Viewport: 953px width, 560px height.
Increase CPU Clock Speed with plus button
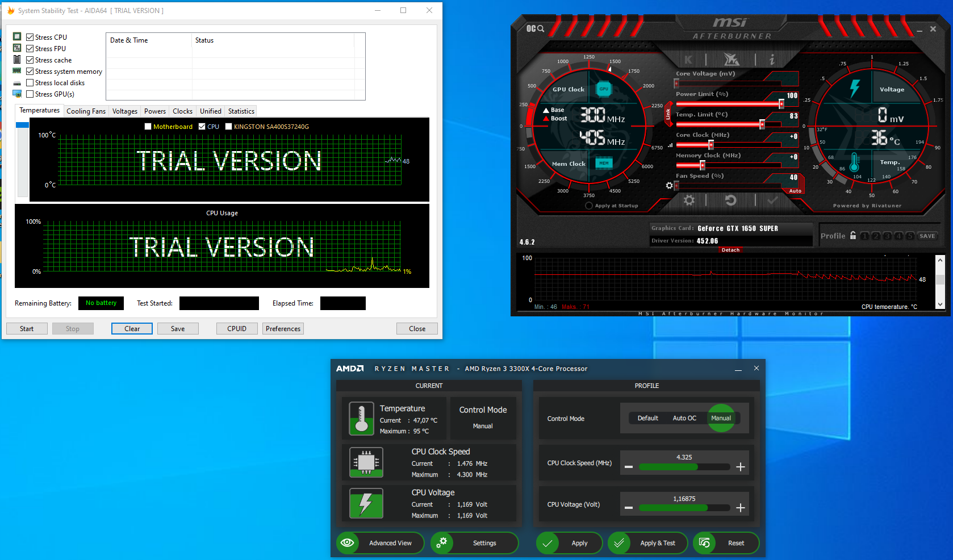[x=741, y=467]
